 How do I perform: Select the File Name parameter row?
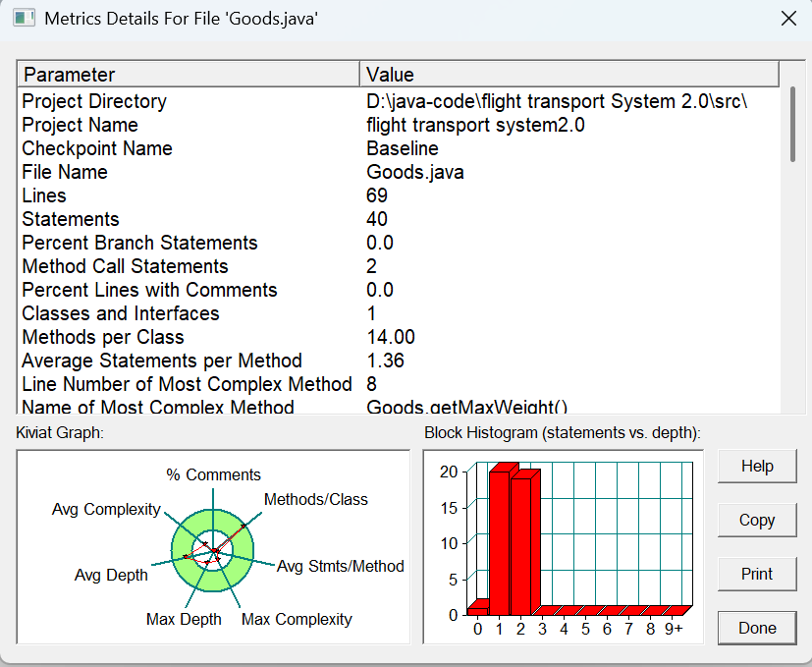(x=65, y=172)
